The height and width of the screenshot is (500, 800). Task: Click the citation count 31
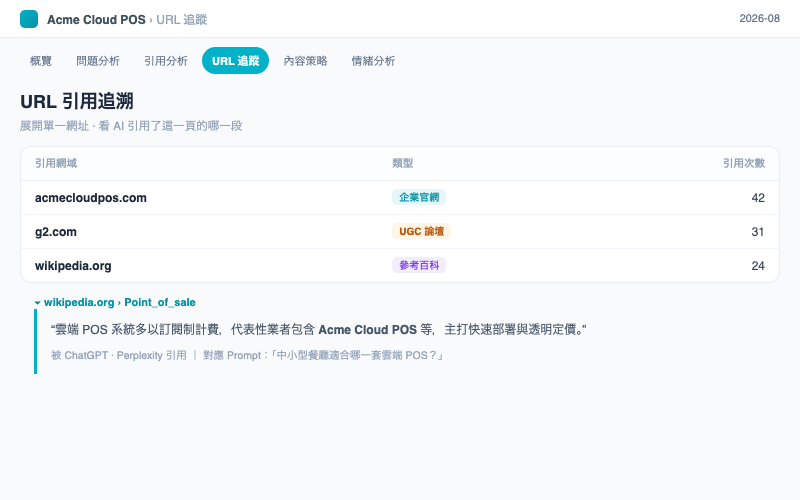pos(758,232)
